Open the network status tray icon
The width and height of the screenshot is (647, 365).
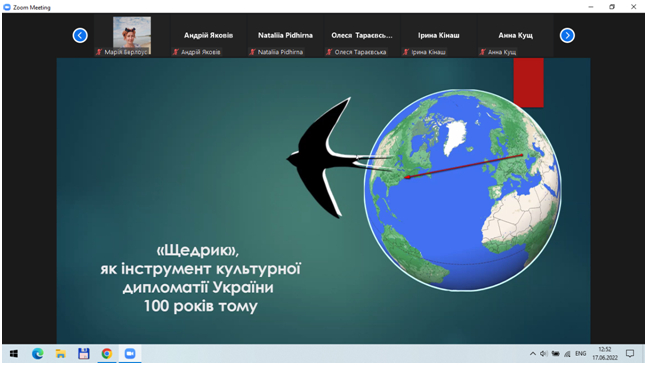[567, 354]
